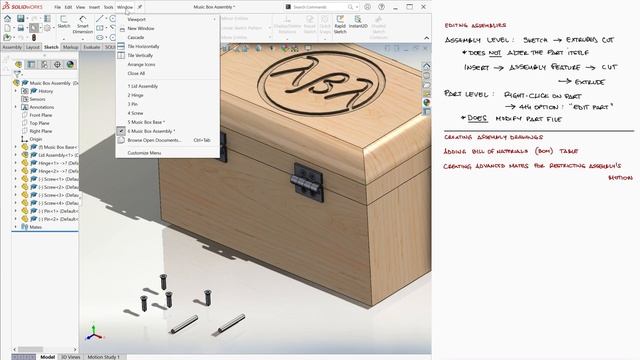The height and width of the screenshot is (360, 640).
Task: Collapse the CommandManager ribbon with the chevron
Action: [427, 38]
